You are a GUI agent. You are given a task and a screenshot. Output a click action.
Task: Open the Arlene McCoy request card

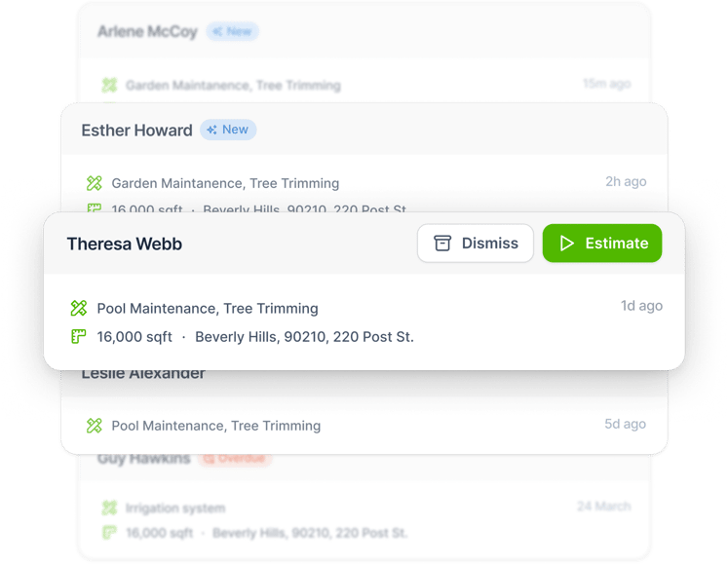[x=364, y=53]
